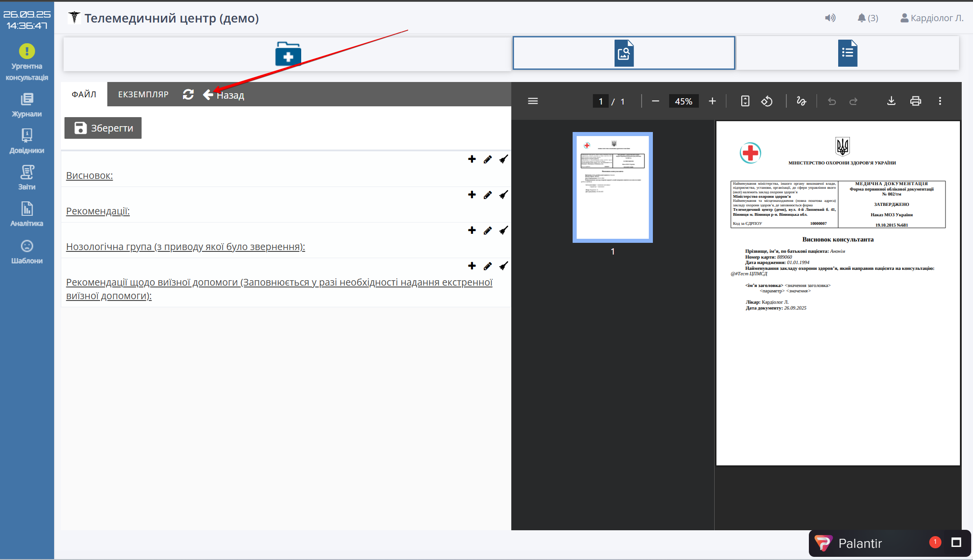Click the broom clear icon above Нозологічна група
Screen dimensions: 973x560
coord(504,231)
